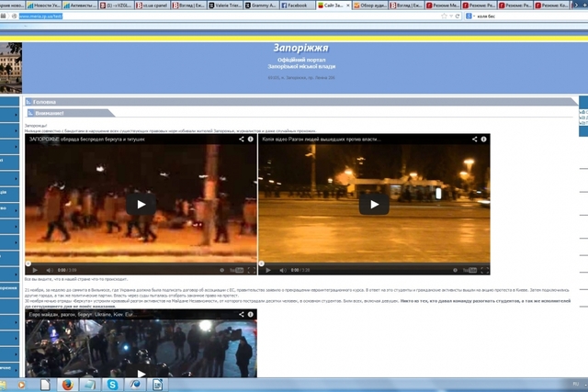The width and height of the screenshot is (588, 392).
Task: Switch to the Facebook tab
Action: click(298, 6)
